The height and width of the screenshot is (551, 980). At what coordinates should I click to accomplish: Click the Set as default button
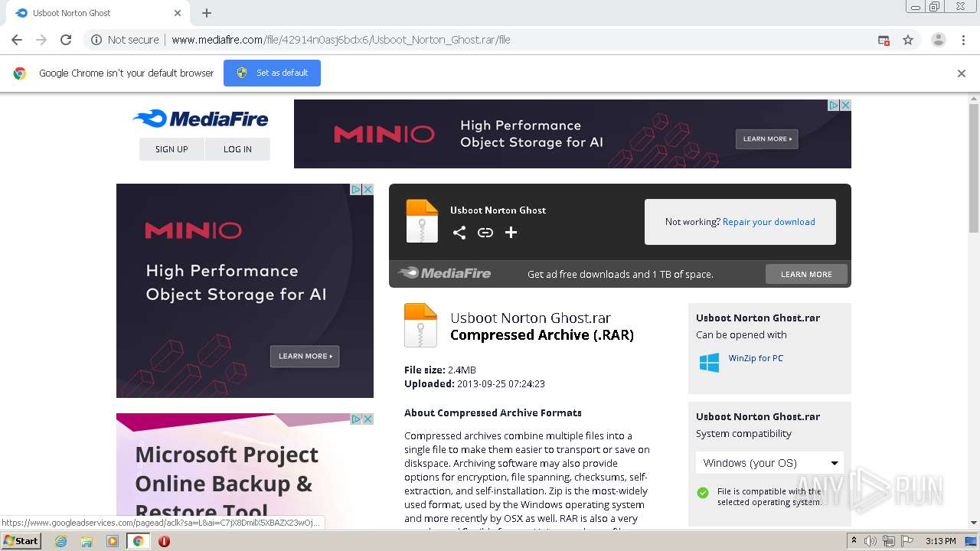(272, 73)
